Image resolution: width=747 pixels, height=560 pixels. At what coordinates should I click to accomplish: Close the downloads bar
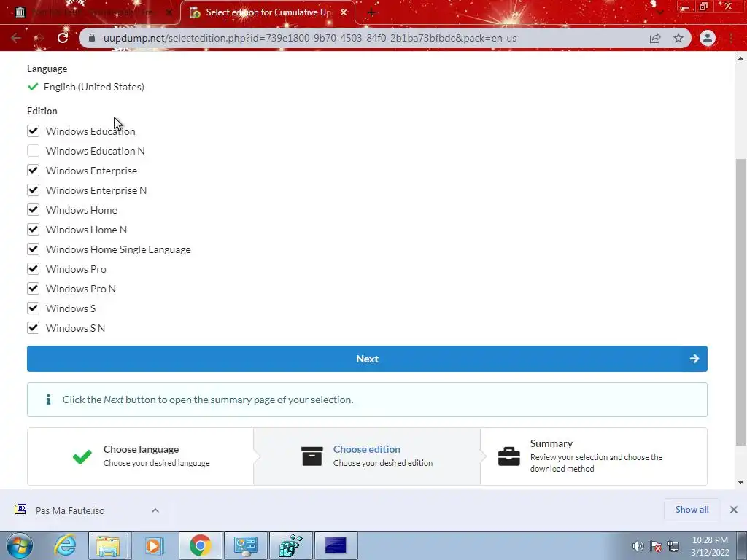(x=734, y=510)
